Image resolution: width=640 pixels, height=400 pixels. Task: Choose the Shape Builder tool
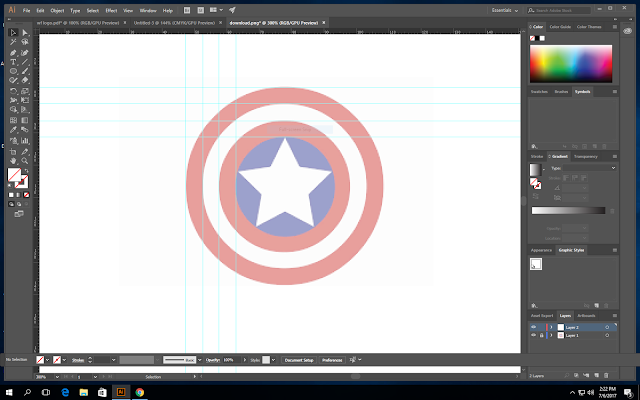[x=13, y=109]
